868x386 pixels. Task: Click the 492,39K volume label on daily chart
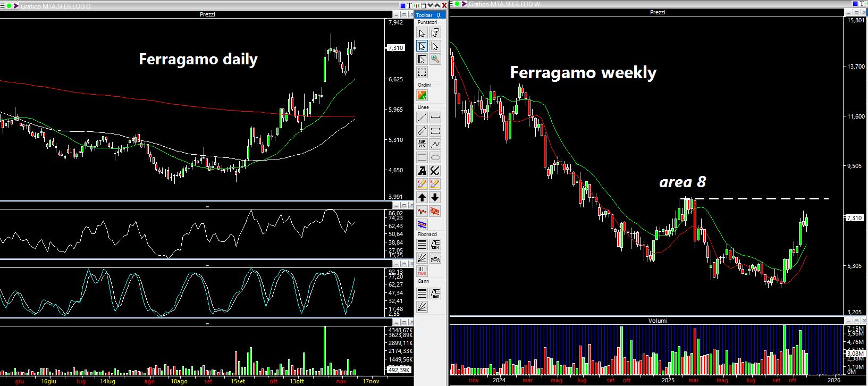pos(399,370)
